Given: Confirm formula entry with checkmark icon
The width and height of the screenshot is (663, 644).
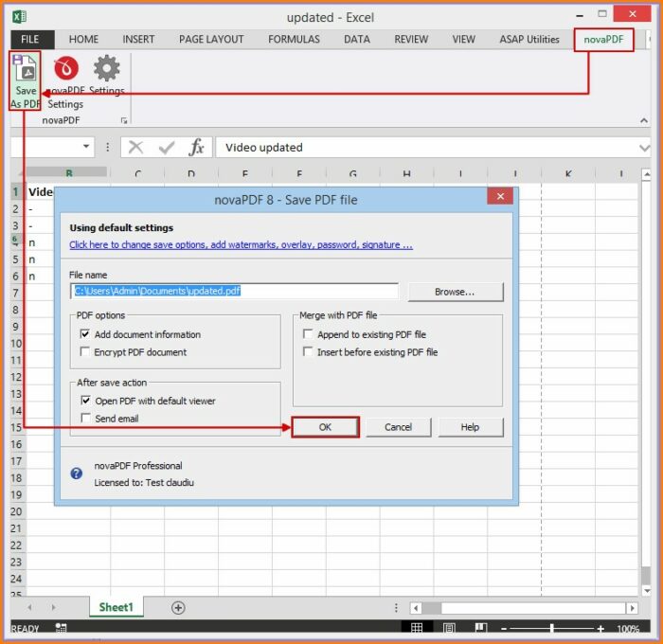Looking at the screenshot, I should (166, 148).
